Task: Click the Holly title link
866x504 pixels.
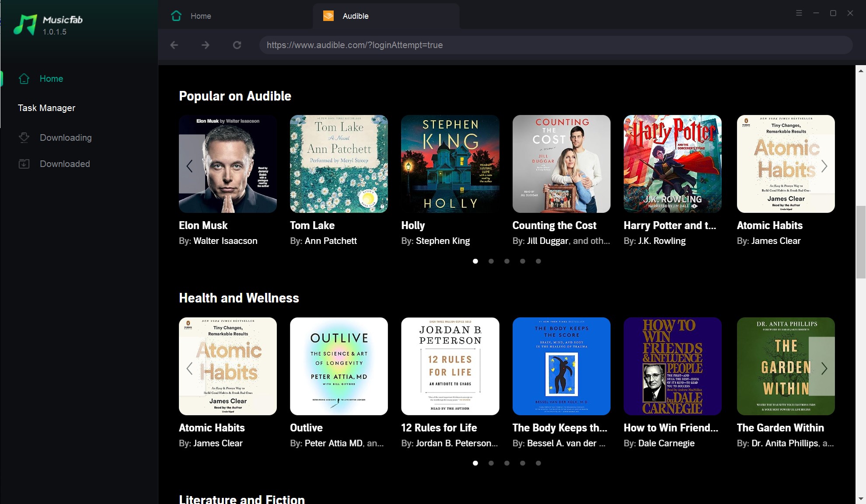Action: [413, 226]
